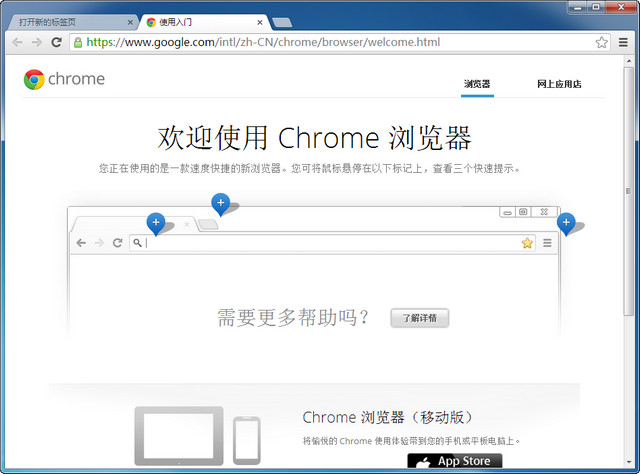Click the 了解详情 button

point(419,318)
